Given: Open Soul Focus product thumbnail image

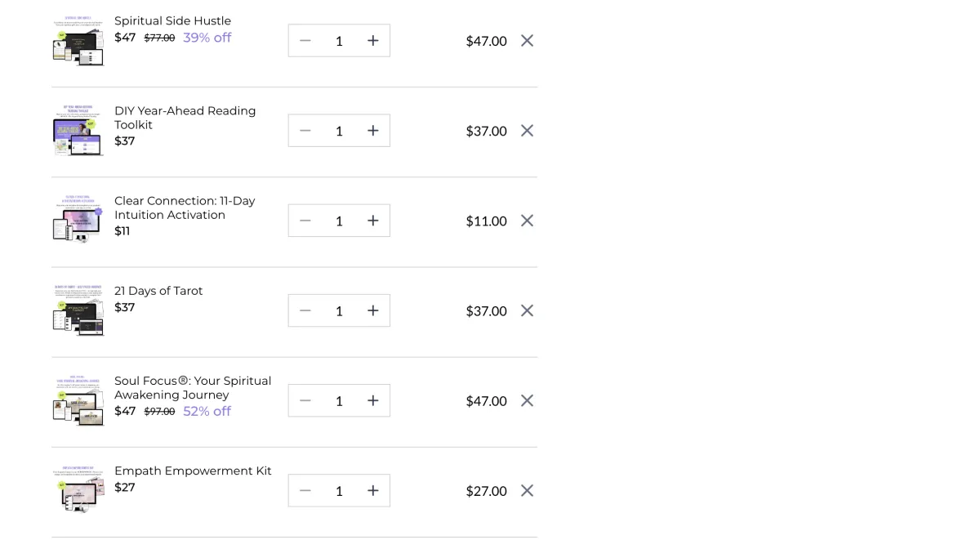Looking at the screenshot, I should coord(78,400).
